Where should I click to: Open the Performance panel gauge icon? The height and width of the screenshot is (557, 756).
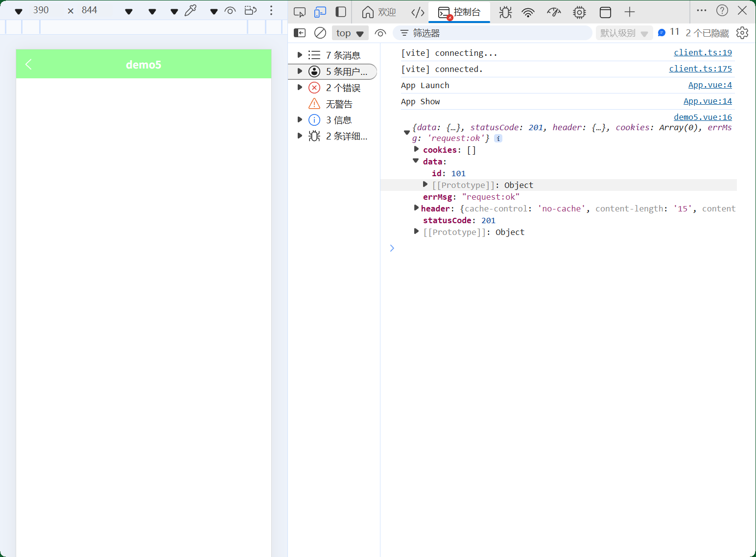pos(554,12)
